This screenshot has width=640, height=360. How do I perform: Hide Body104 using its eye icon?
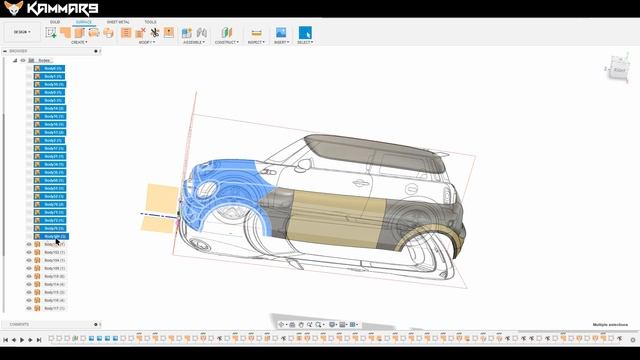tap(29, 260)
